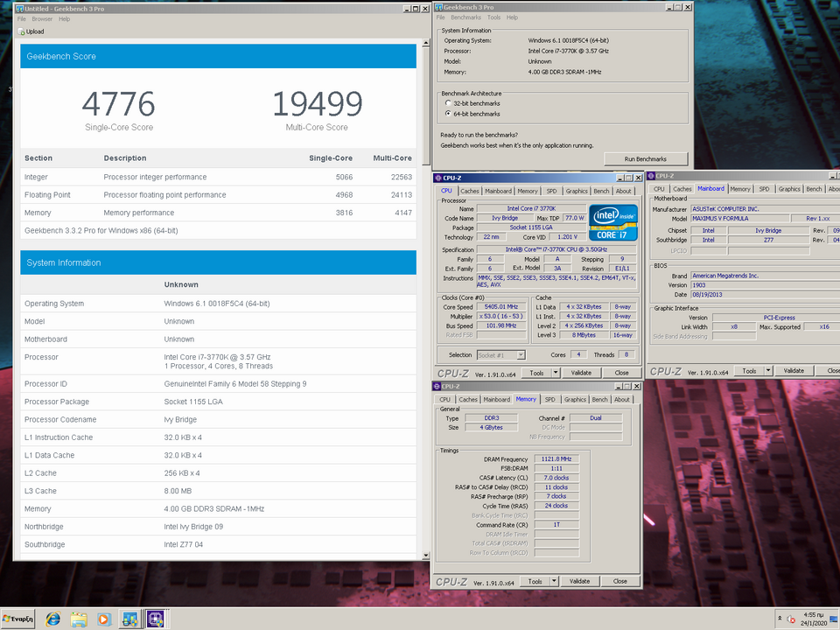Click the Southbridge value Intel Z77 04
840x630 pixels.
tap(184, 544)
